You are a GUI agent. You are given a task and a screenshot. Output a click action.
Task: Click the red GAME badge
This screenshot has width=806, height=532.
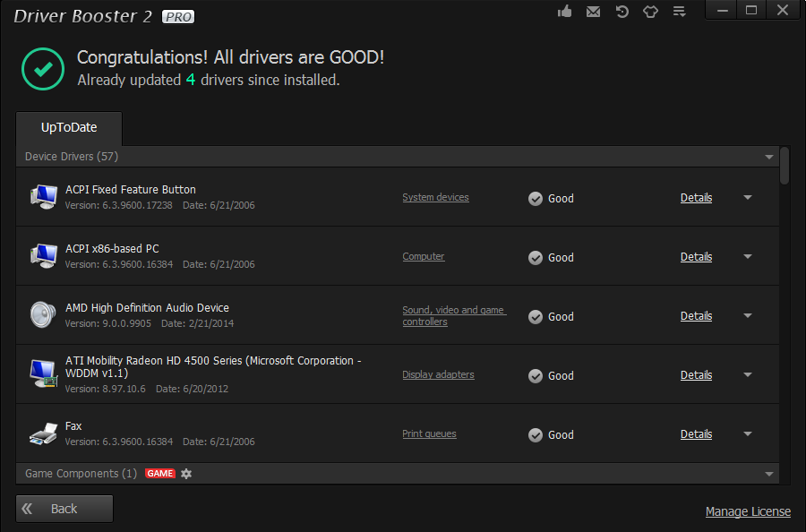pyautogui.click(x=160, y=474)
